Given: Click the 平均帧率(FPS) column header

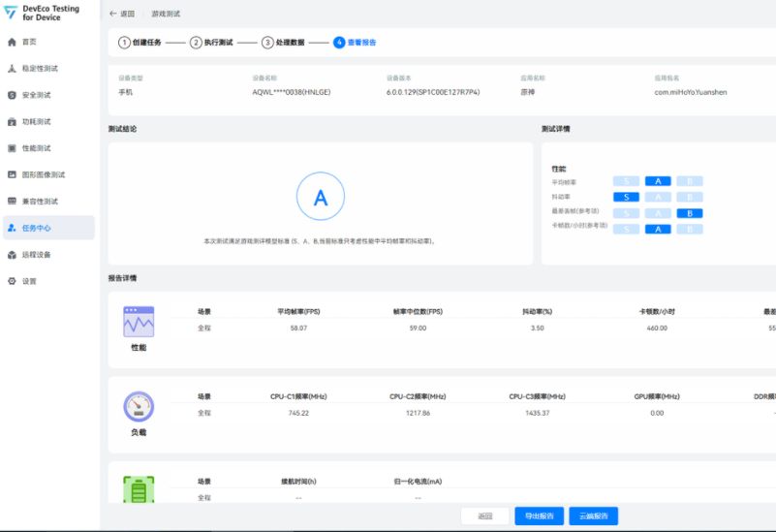Looking at the screenshot, I should pos(298,311).
